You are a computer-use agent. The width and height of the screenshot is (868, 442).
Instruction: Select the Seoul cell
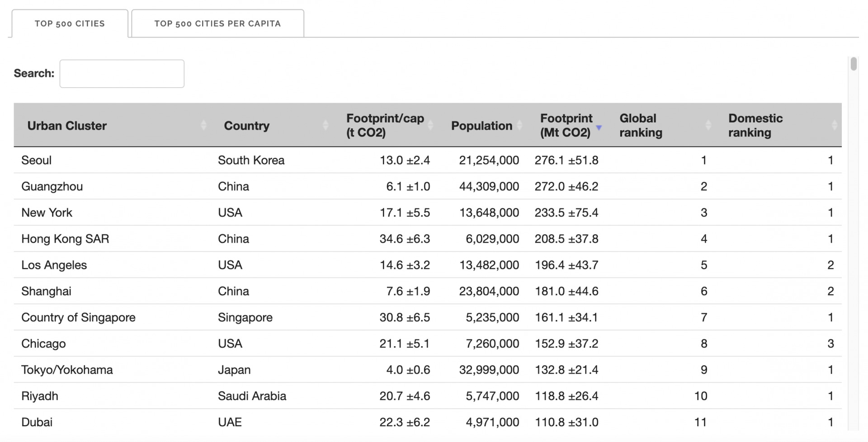point(37,160)
